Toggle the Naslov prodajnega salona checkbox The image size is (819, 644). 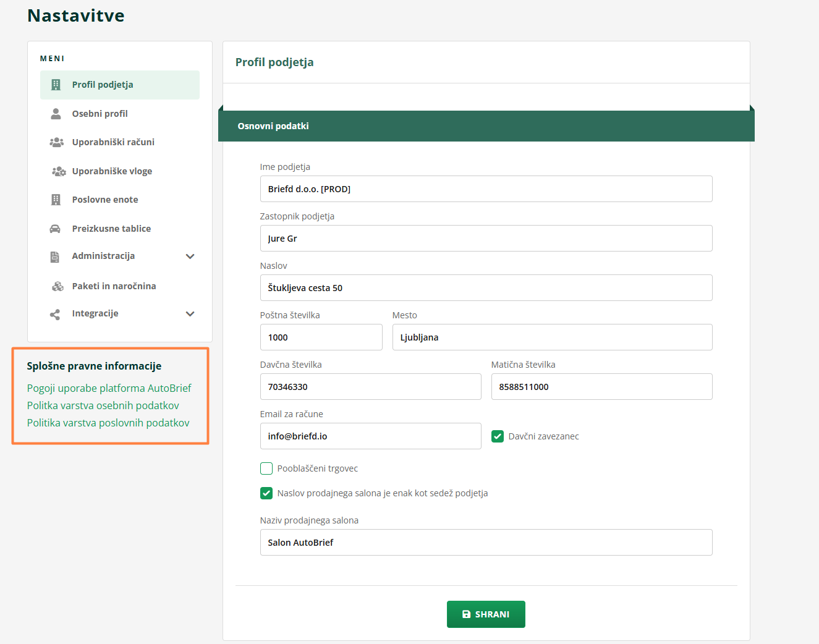coord(266,493)
